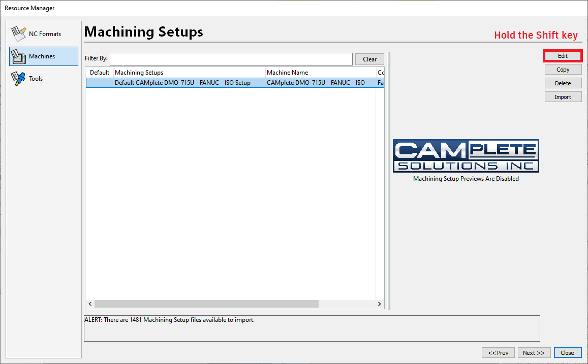Select the Default CAMplete DMO-715U setup row
588x364 pixels.
[235, 82]
